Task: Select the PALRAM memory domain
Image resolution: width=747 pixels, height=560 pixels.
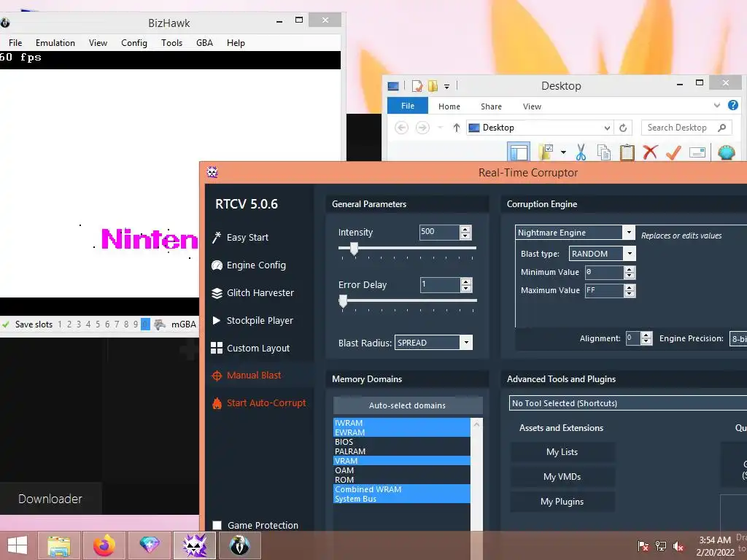Action: click(x=402, y=451)
